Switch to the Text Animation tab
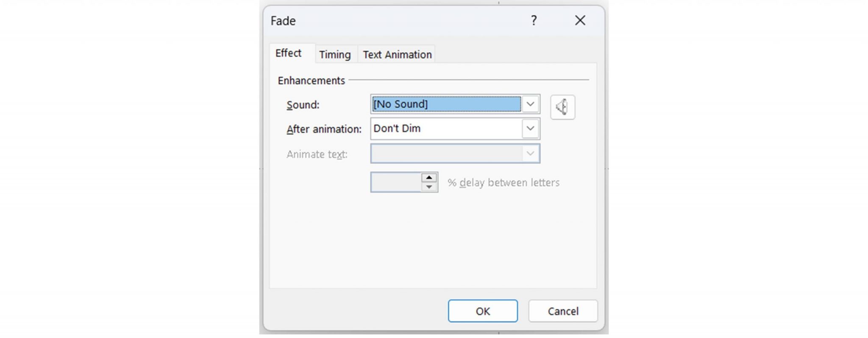 tap(396, 54)
